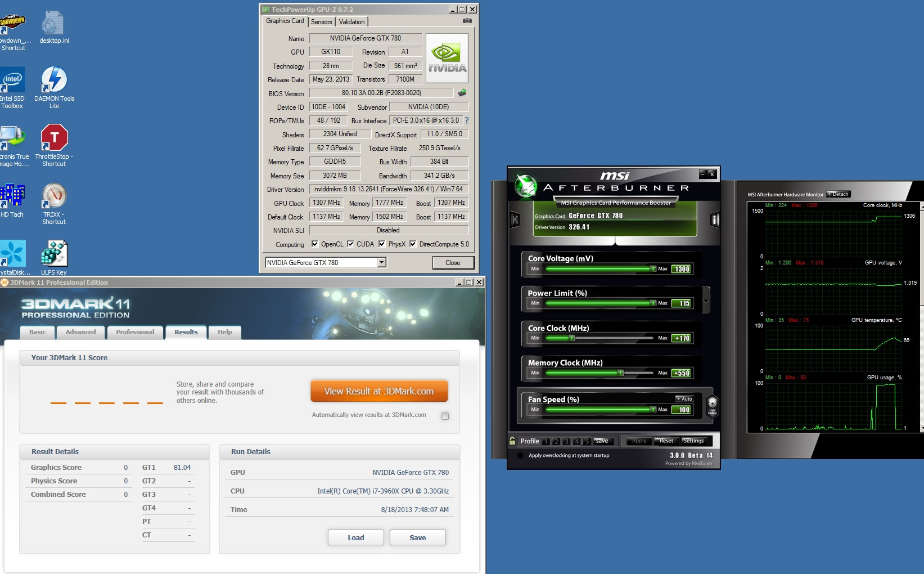The height and width of the screenshot is (574, 924).
Task: Click the Core Voltage 1300 value field
Action: click(x=682, y=269)
